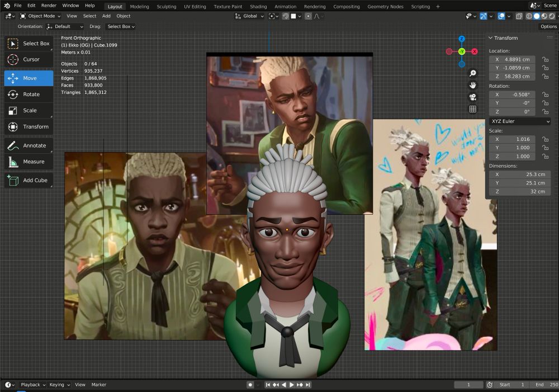Image resolution: width=559 pixels, height=392 pixels.
Task: Pick the Add Cube tool
Action: [29, 181]
